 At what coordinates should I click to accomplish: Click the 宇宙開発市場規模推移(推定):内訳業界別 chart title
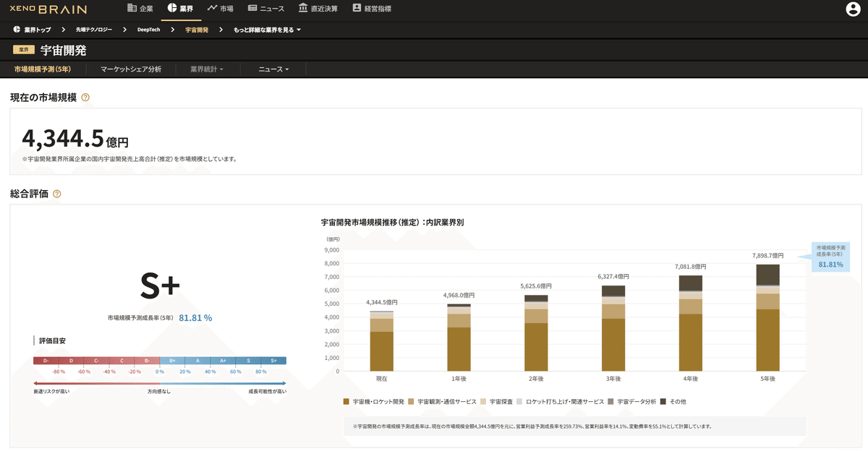392,223
